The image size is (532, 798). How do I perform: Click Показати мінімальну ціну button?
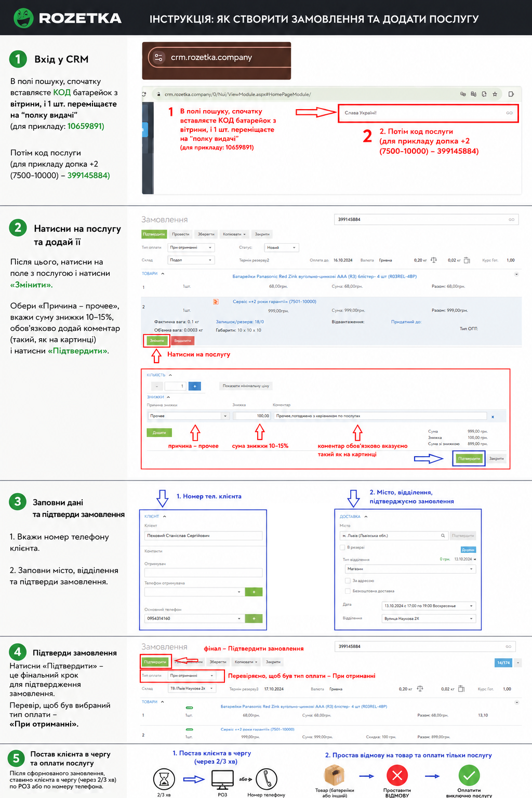tap(246, 386)
